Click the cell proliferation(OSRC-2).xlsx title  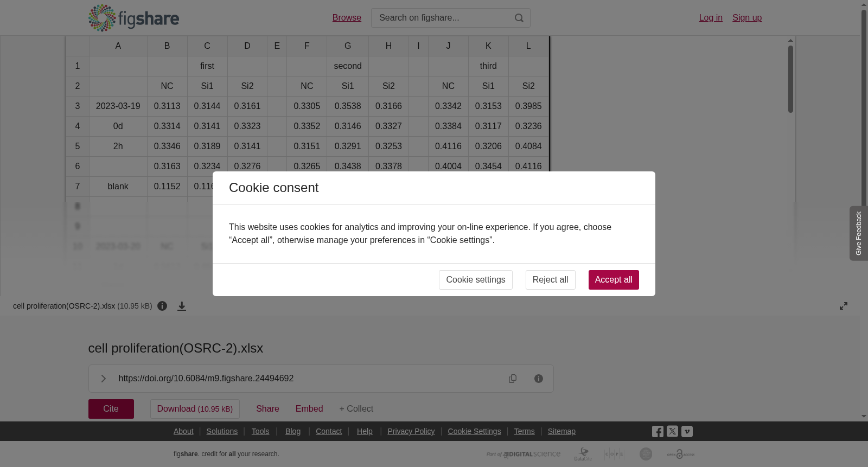click(x=176, y=348)
